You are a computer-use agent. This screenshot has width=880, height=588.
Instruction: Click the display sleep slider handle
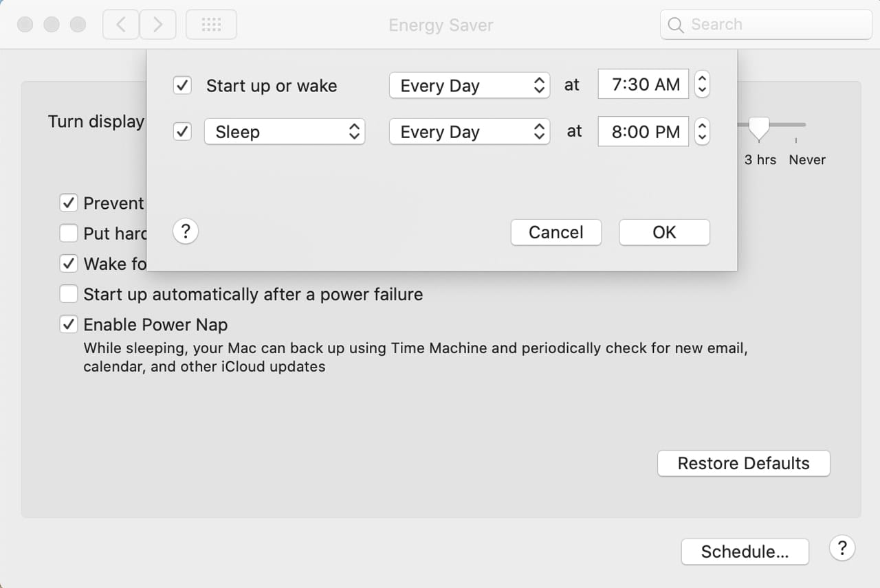click(759, 128)
